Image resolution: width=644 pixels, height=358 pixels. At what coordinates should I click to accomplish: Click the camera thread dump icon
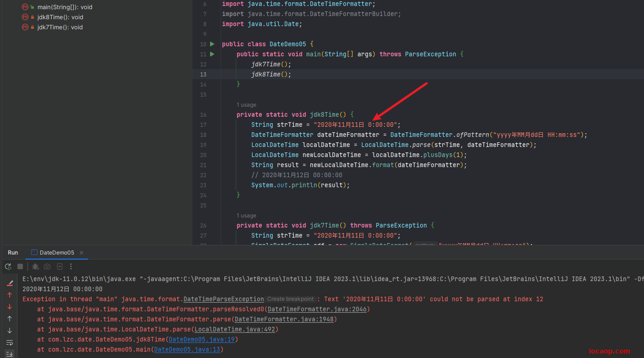(x=47, y=266)
